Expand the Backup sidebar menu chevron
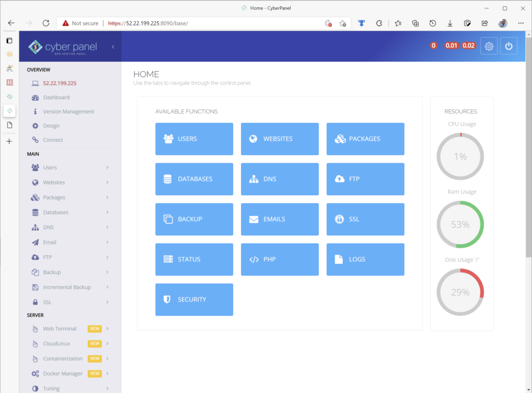 tap(107, 272)
